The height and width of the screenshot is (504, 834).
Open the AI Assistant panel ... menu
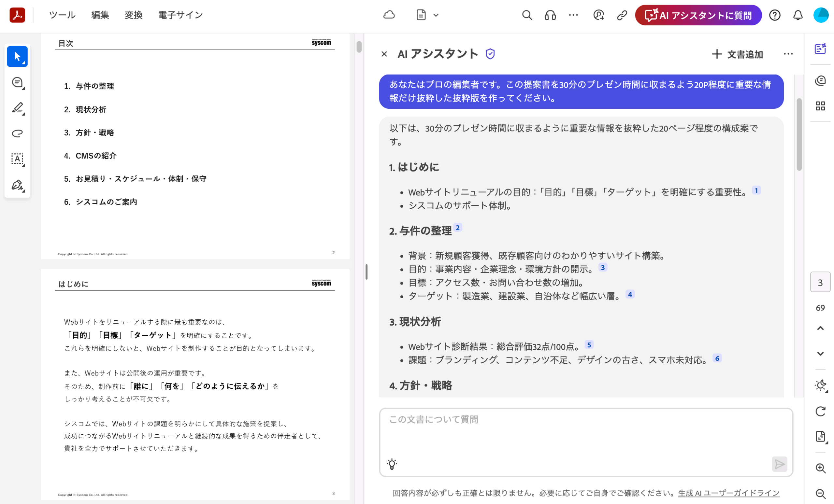coord(788,54)
